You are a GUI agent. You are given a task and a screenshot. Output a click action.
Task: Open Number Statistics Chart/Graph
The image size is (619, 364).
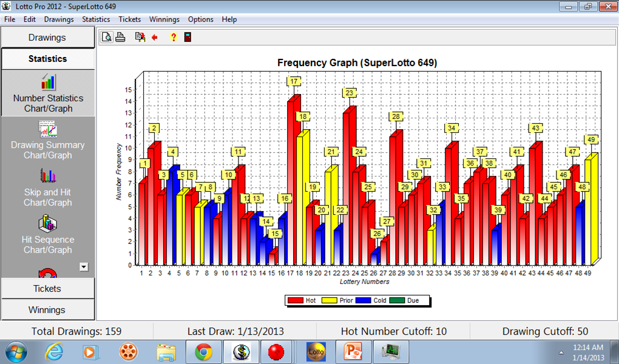click(x=48, y=93)
